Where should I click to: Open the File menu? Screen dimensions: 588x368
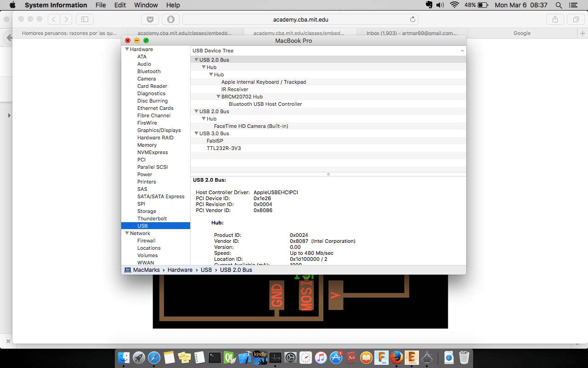tap(101, 5)
